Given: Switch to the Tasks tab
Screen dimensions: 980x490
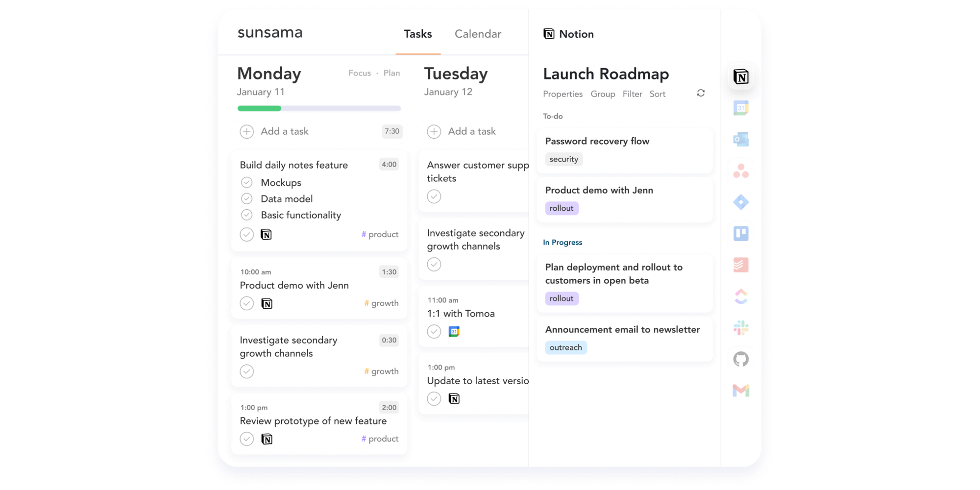Looking at the screenshot, I should 418,34.
